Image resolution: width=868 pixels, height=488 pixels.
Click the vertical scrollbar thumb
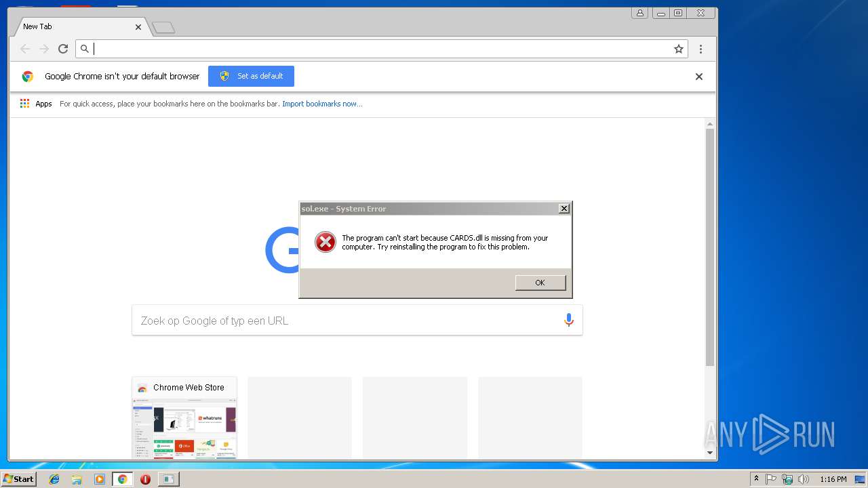[710, 247]
